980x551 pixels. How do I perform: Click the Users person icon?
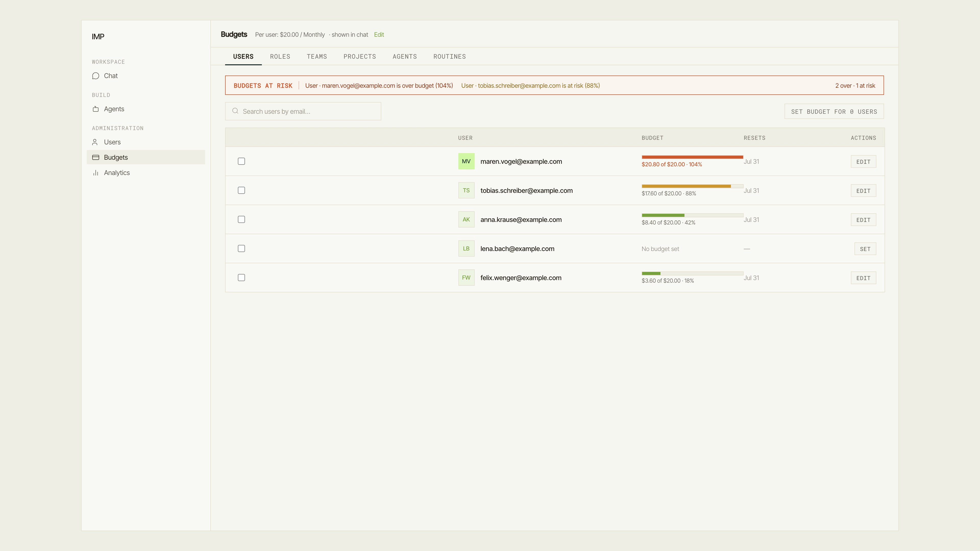(x=95, y=142)
